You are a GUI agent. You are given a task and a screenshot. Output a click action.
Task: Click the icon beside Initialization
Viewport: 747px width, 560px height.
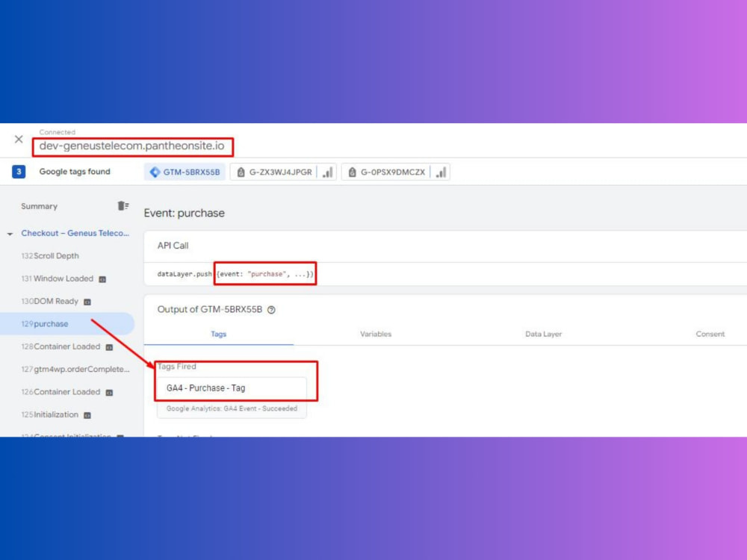pyautogui.click(x=87, y=415)
